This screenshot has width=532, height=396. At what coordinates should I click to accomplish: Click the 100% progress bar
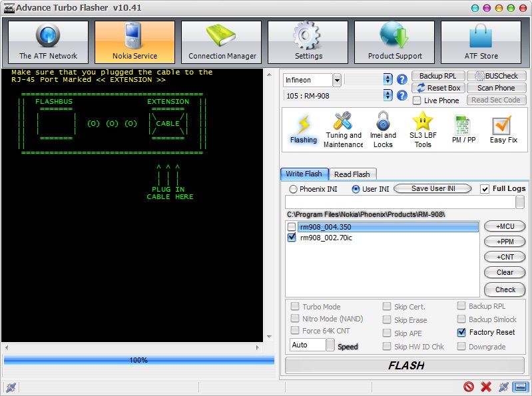click(138, 360)
